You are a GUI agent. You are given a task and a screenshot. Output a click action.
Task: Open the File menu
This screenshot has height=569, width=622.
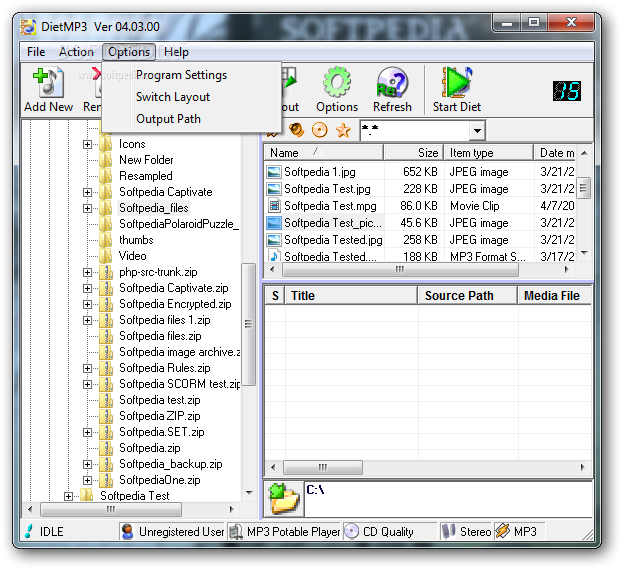(36, 52)
